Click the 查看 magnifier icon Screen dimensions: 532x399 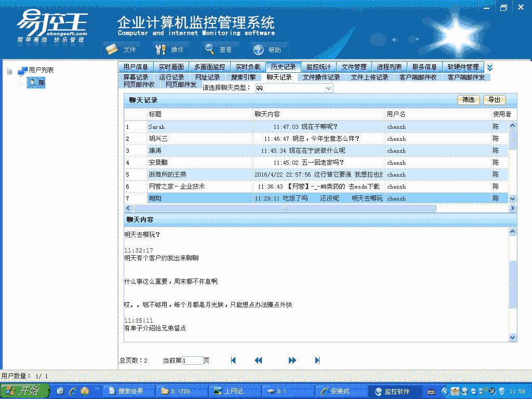(x=209, y=49)
